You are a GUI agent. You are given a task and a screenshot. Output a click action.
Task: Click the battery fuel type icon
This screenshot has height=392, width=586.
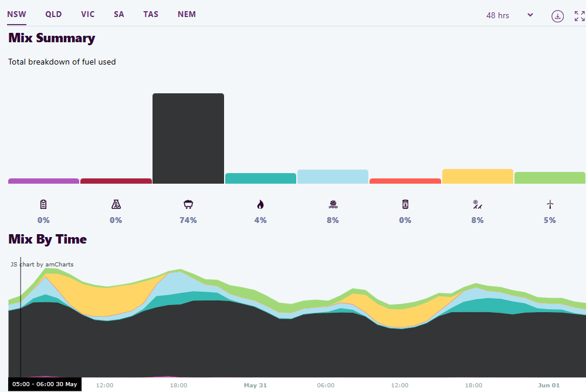43,204
